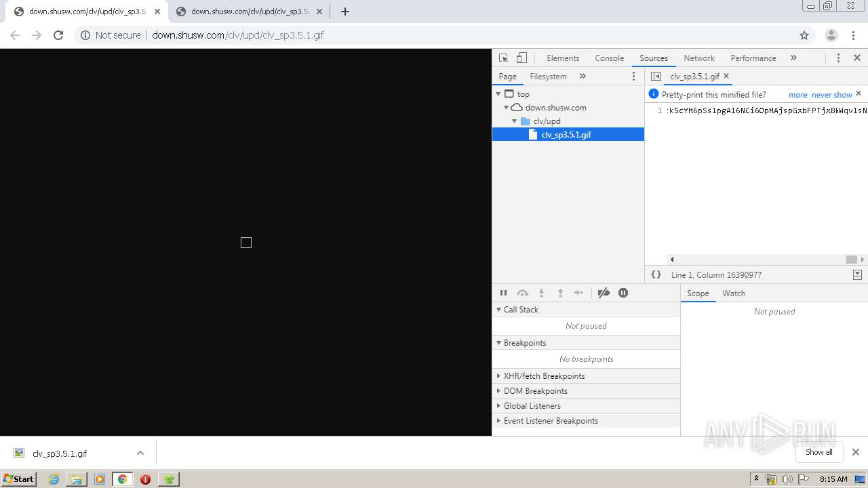Click the scroll-left arrow of editor
Screen dimensions: 868x488
click(x=672, y=260)
